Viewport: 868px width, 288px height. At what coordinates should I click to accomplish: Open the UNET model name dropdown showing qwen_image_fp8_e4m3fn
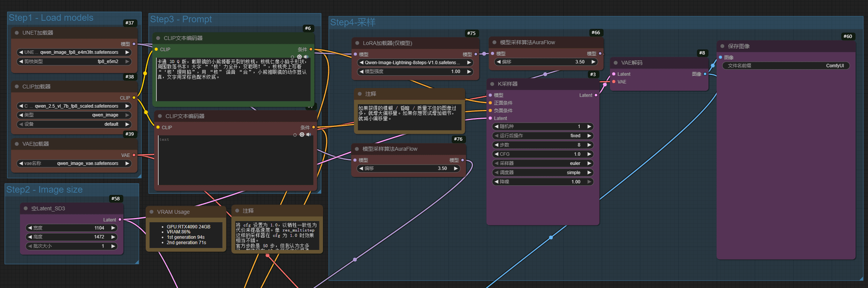click(x=74, y=52)
